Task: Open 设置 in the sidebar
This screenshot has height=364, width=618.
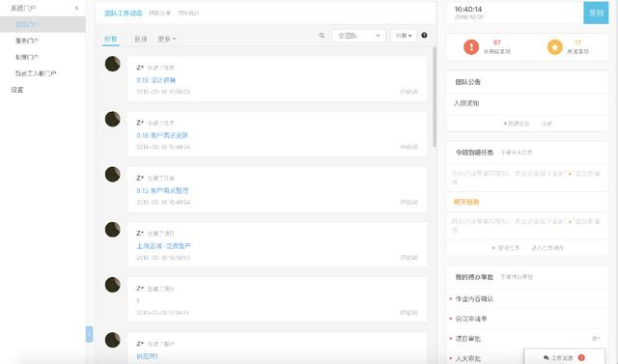Action: 17,90
